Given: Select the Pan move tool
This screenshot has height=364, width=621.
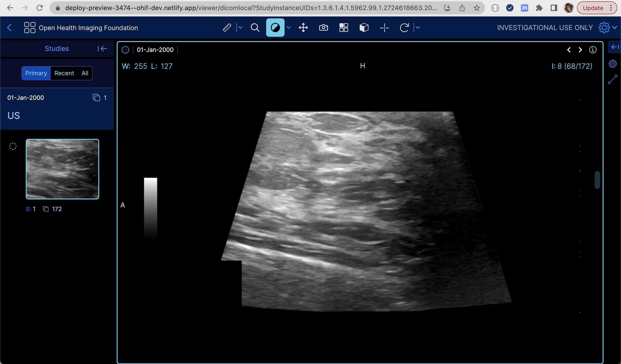Looking at the screenshot, I should pyautogui.click(x=303, y=28).
